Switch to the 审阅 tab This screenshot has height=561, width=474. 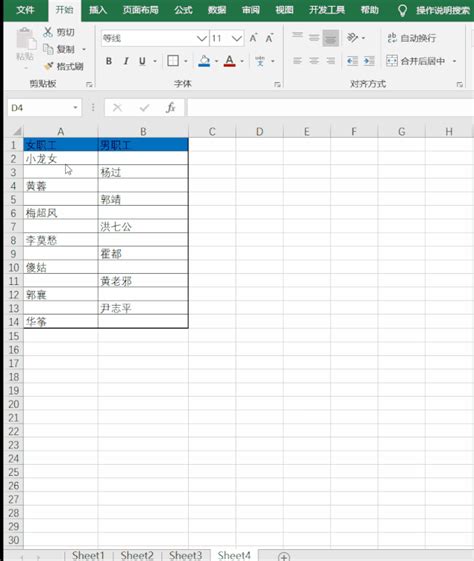[250, 10]
